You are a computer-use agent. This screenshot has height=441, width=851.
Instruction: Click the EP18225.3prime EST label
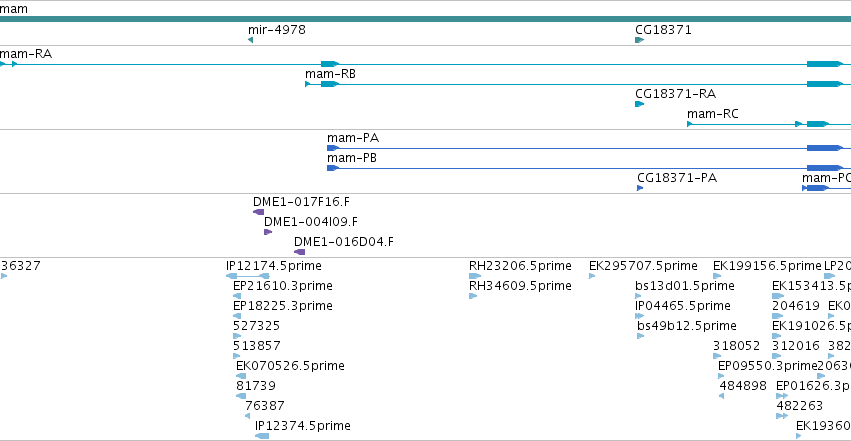[x=283, y=306]
